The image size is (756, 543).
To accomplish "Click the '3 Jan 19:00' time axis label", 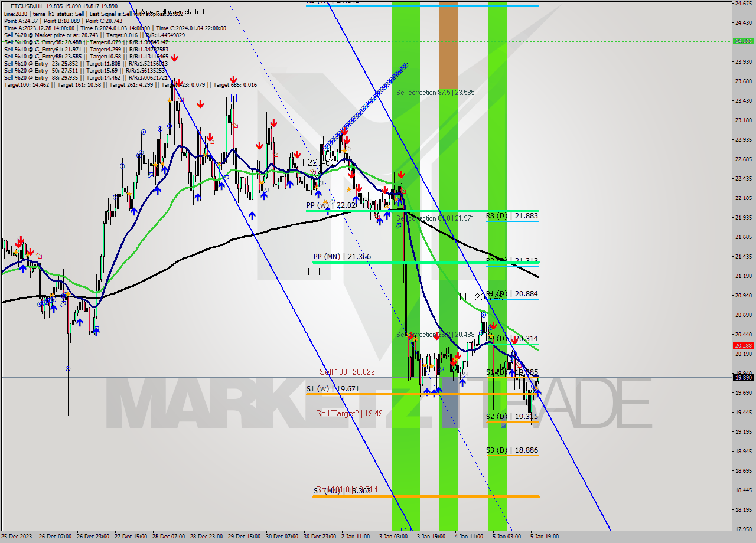I will (431, 537).
